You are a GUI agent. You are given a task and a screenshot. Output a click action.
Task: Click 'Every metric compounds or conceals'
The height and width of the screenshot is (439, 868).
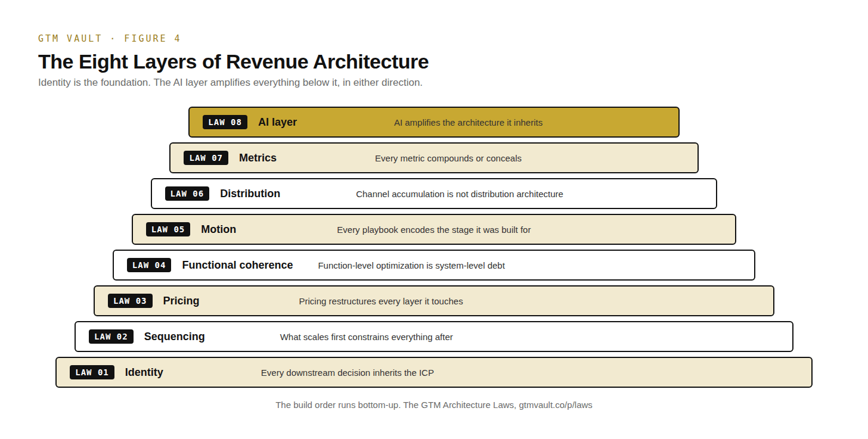tap(448, 158)
